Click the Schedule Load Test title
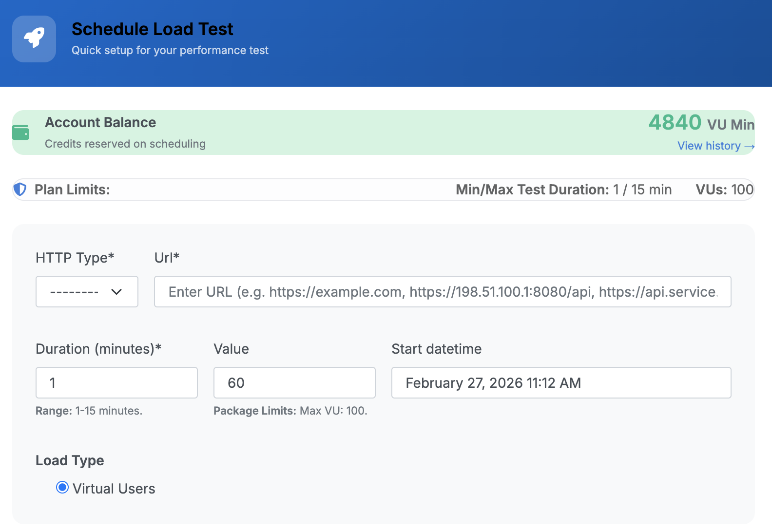This screenshot has height=532, width=772. pos(153,29)
